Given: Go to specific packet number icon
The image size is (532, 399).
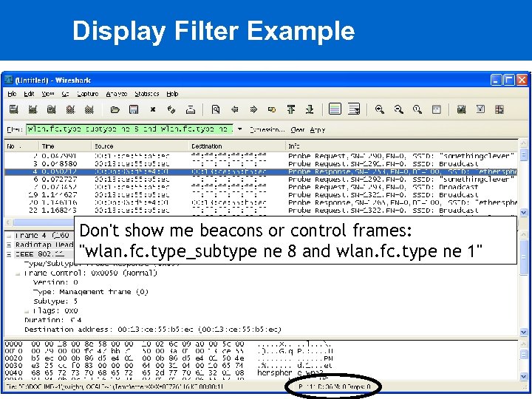Looking at the screenshot, I should tap(272, 109).
